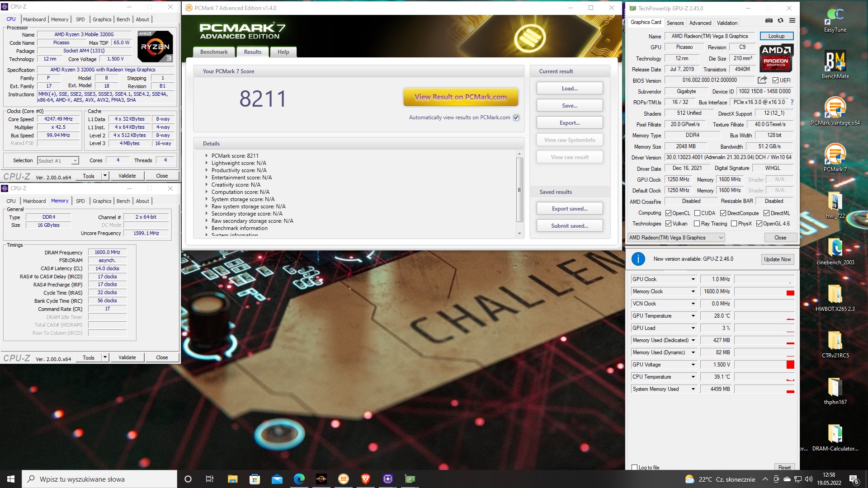Click the CPU-Z taskbar icon

coord(387,479)
